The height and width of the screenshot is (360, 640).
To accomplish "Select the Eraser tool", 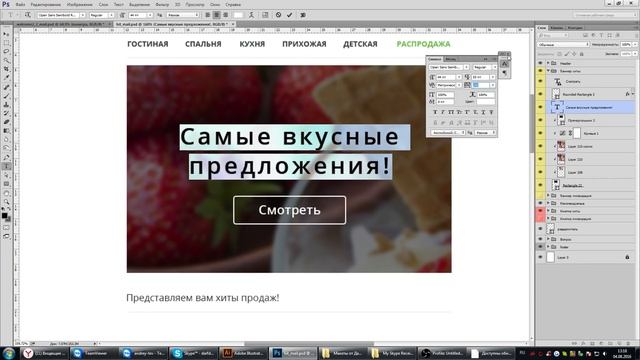I will [x=6, y=122].
